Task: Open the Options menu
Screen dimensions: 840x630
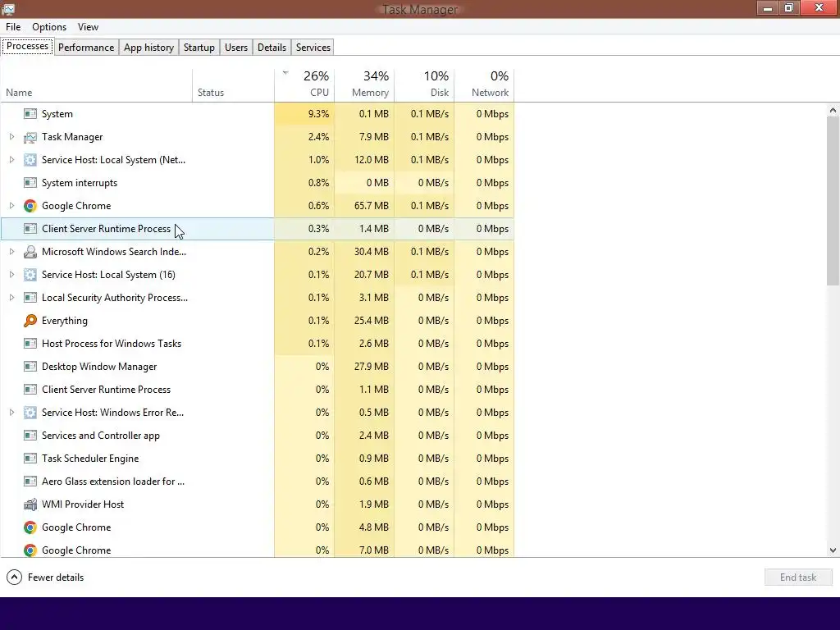Action: pos(49,27)
